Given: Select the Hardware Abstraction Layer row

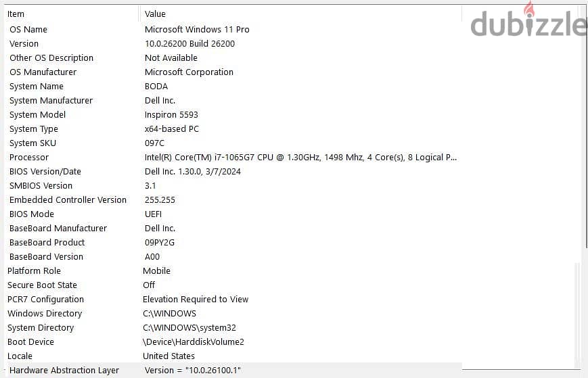Looking at the screenshot, I should point(64,371).
